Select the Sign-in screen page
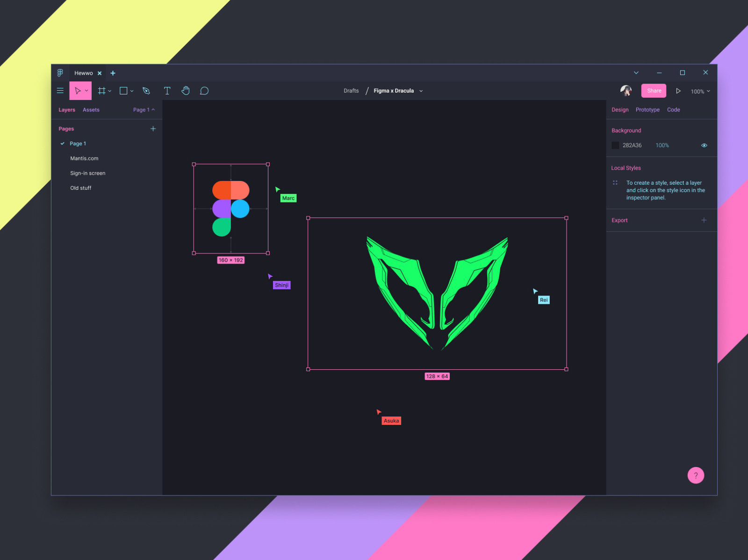 coord(87,173)
